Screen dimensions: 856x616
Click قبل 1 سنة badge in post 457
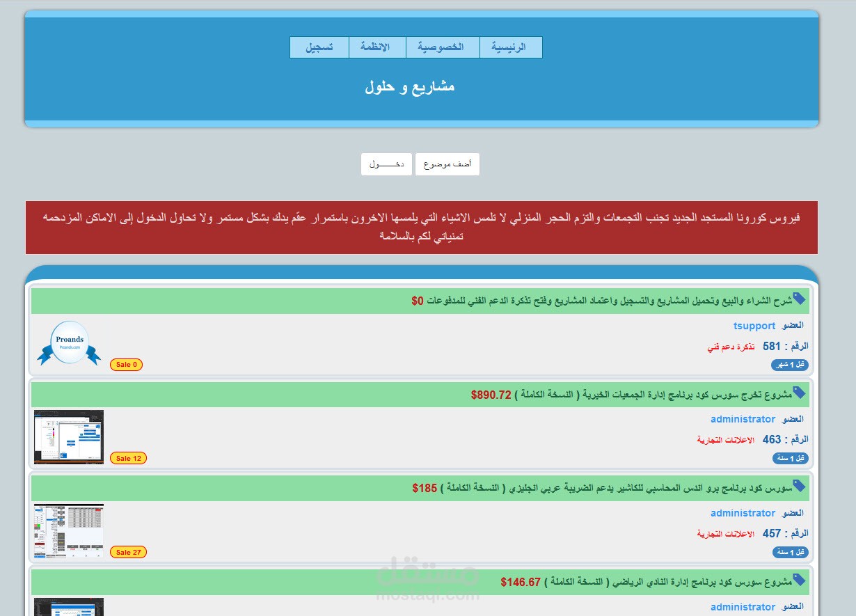[791, 552]
